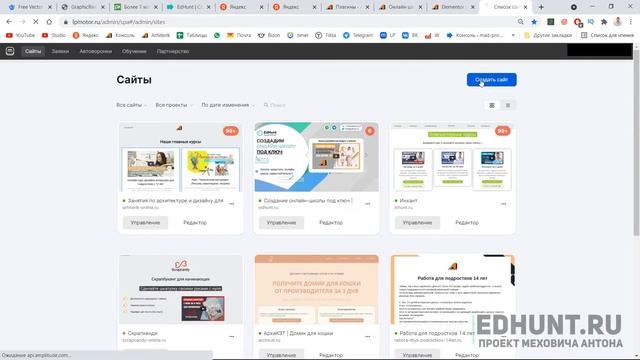Go back with the browser back arrow
Image resolution: width=640 pixels, height=360 pixels.
(9, 22)
